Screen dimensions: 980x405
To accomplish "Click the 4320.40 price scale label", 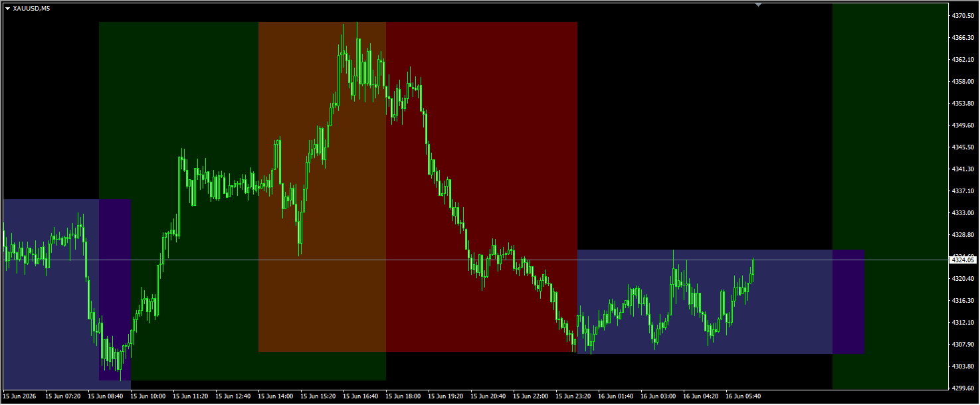I will (x=962, y=278).
